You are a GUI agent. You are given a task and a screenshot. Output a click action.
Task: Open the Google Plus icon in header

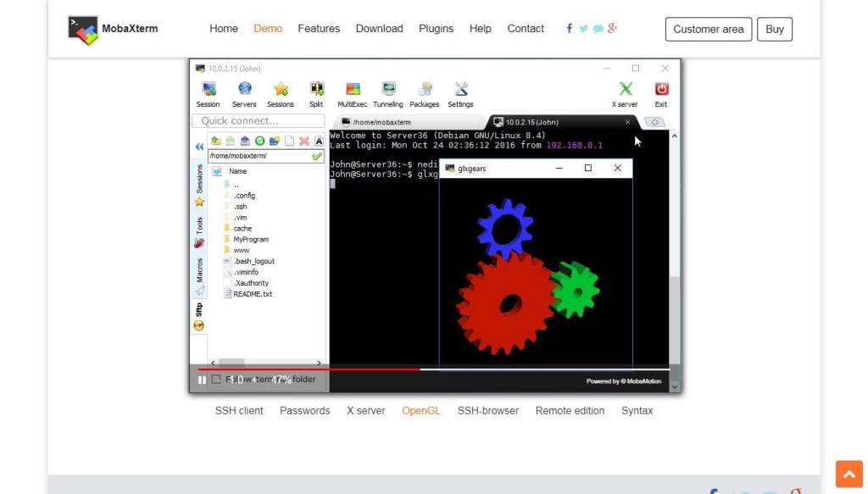click(x=612, y=28)
